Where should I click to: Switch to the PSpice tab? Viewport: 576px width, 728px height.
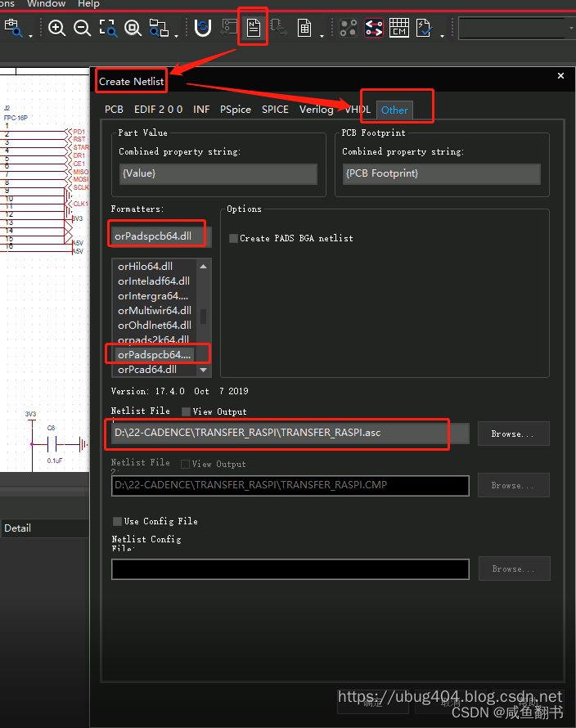pyautogui.click(x=236, y=110)
